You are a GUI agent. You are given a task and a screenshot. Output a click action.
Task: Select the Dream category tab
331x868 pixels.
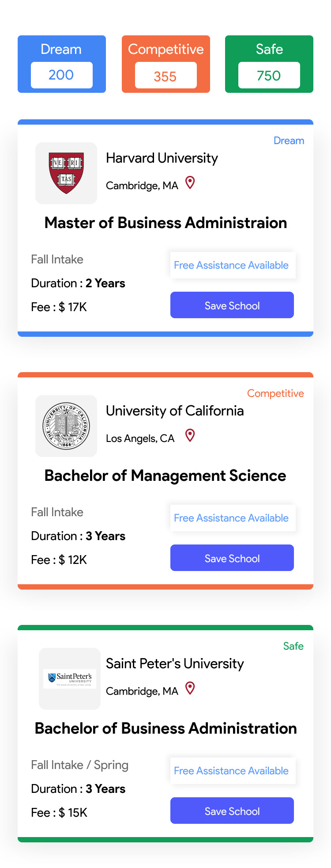tap(61, 49)
